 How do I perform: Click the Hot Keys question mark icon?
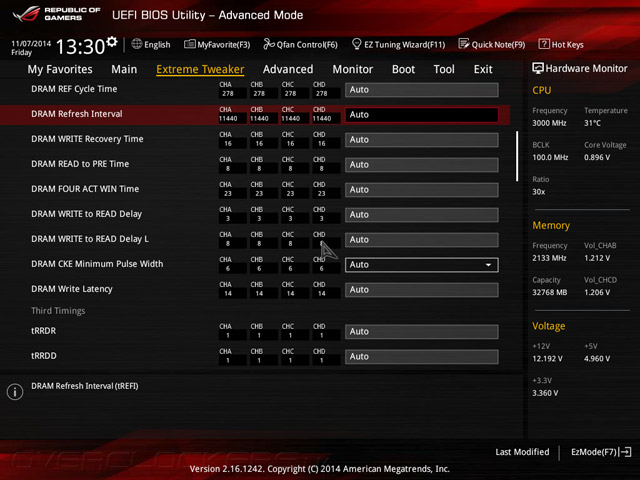pos(544,44)
